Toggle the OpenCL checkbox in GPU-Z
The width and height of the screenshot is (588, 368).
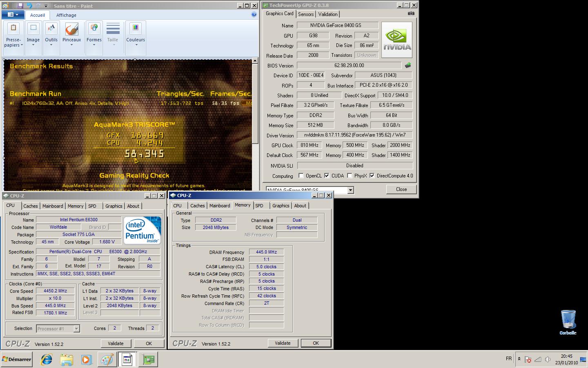pyautogui.click(x=301, y=176)
